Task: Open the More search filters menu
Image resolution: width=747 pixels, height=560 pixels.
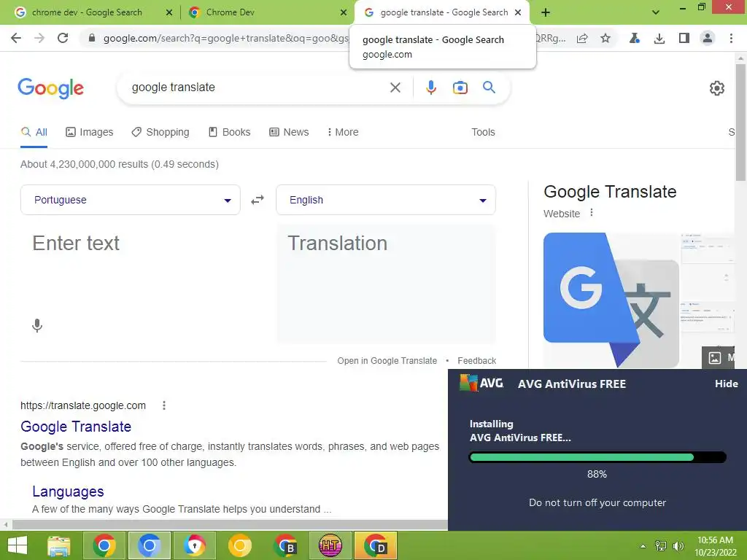Action: [x=343, y=133]
